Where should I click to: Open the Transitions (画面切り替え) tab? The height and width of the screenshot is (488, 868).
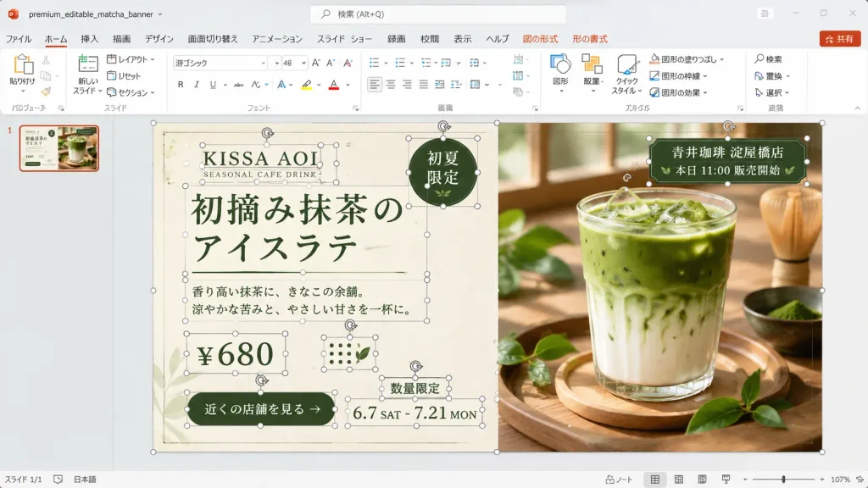213,39
